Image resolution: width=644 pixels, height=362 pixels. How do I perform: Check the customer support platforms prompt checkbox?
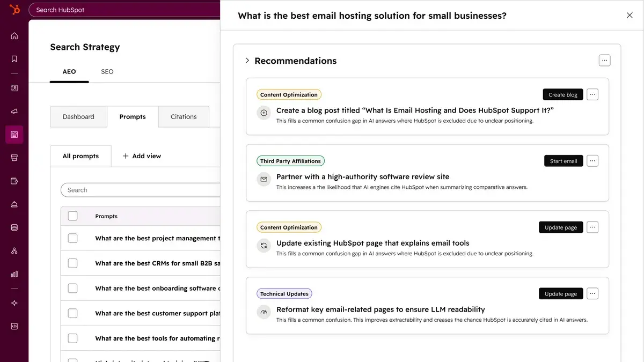[x=72, y=313]
